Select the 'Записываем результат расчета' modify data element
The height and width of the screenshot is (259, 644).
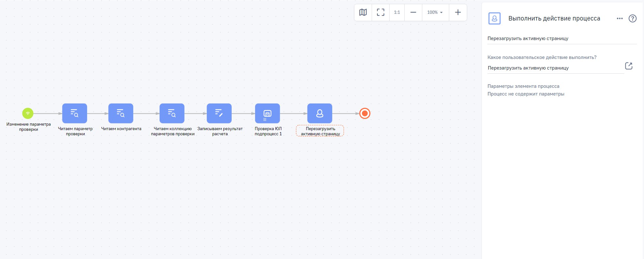219,113
